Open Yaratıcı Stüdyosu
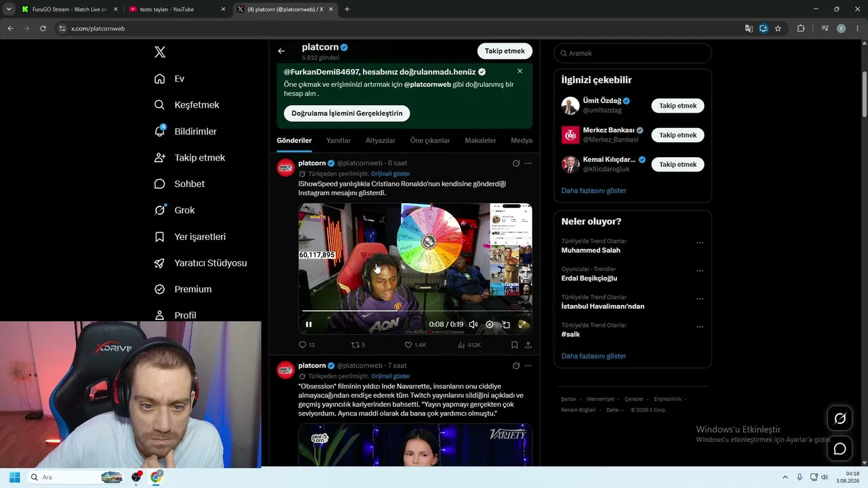This screenshot has height=488, width=868. (200, 263)
